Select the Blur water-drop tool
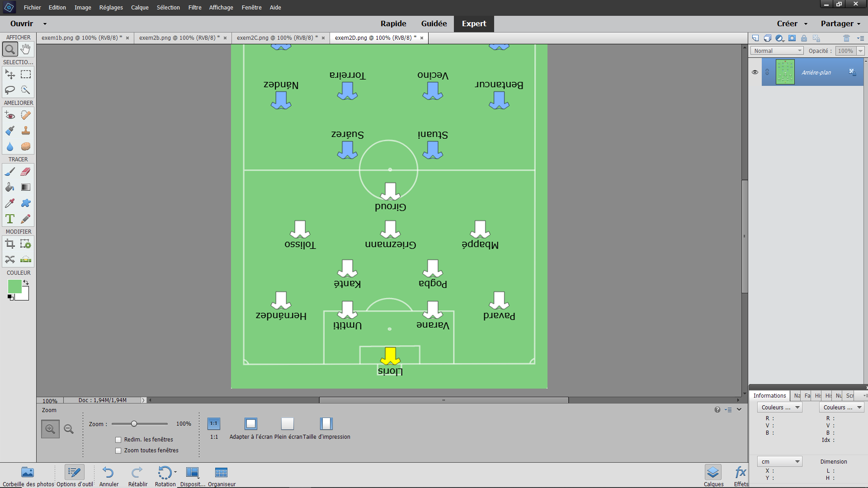868x488 pixels. click(x=10, y=146)
